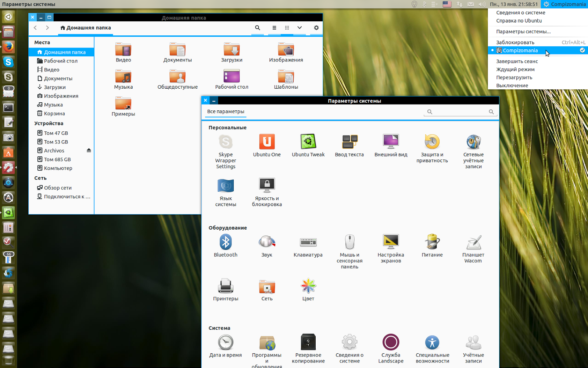Screen dimensions: 588x368
Task: Click Домашняя папка path button in toolbar
Action: (x=86, y=28)
